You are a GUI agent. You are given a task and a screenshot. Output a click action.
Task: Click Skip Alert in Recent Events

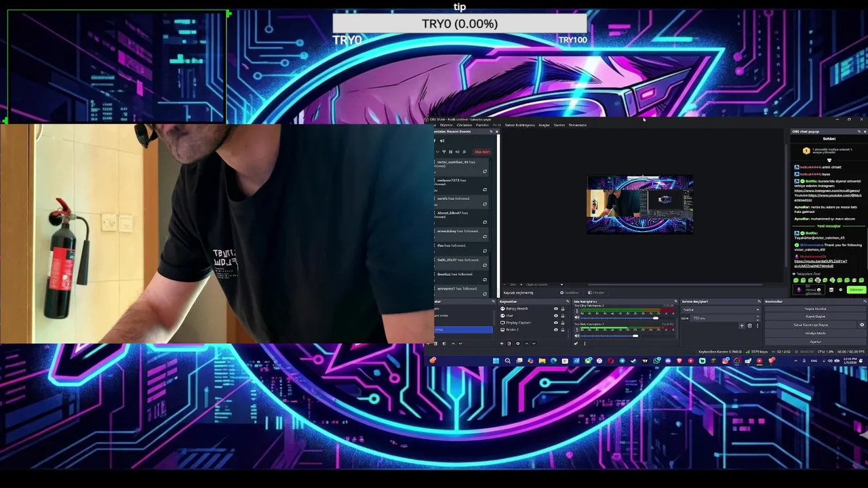tap(482, 152)
